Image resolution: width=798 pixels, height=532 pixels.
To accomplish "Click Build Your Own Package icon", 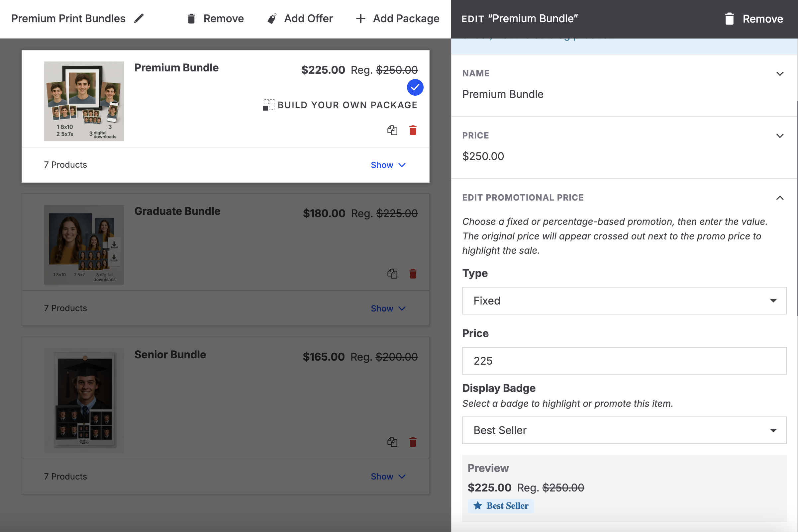I will (268, 105).
